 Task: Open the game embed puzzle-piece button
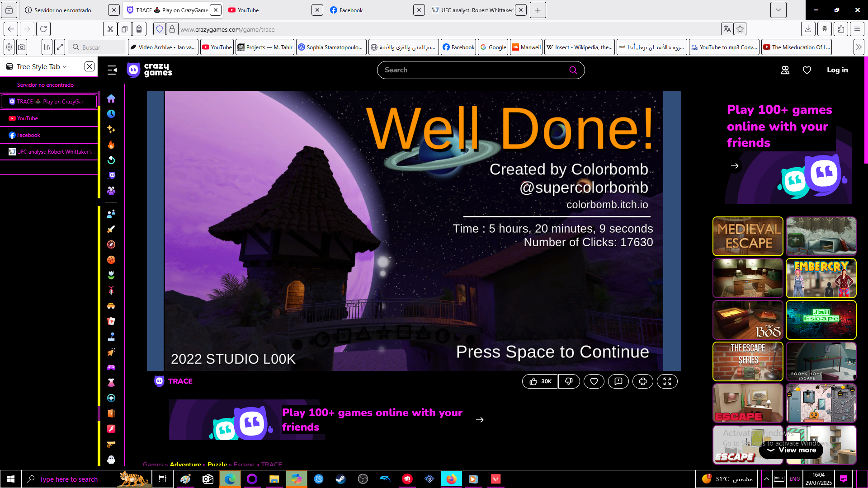click(x=643, y=381)
